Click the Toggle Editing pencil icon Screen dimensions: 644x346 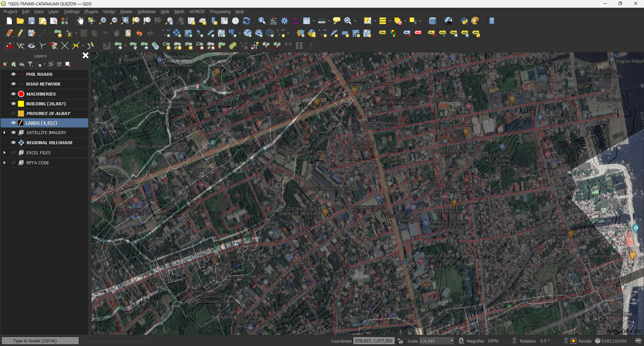[x=20, y=33]
